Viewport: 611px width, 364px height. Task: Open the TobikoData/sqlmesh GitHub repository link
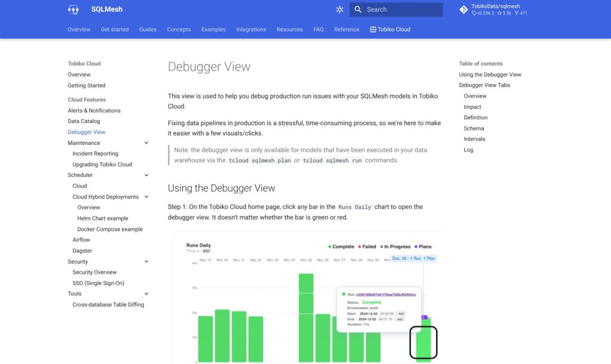493,10
